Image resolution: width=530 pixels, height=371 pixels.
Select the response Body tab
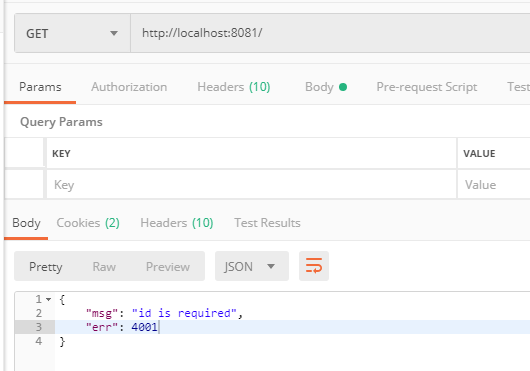pos(26,223)
